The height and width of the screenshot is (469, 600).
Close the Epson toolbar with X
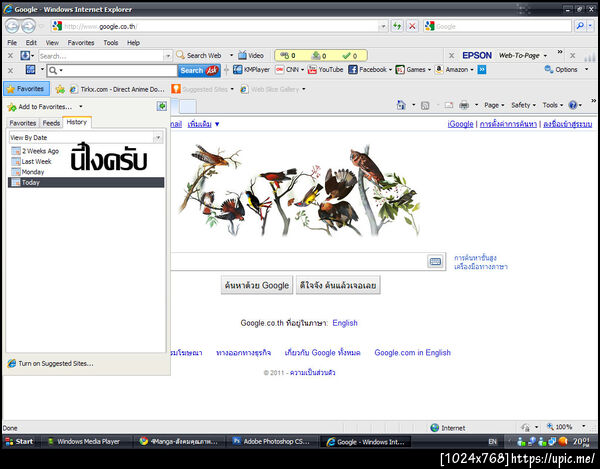point(452,55)
